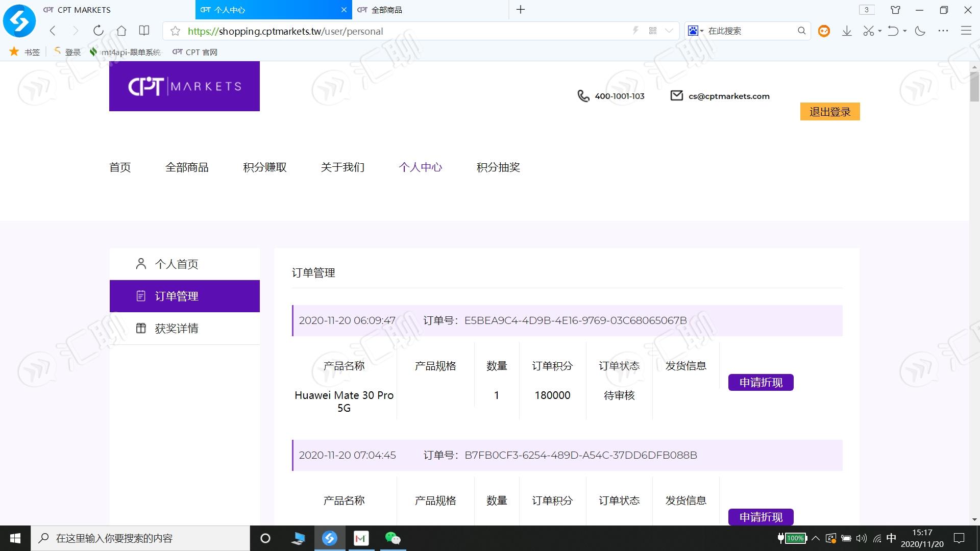
Task: Bookmark this page with the star icon
Action: point(175,31)
